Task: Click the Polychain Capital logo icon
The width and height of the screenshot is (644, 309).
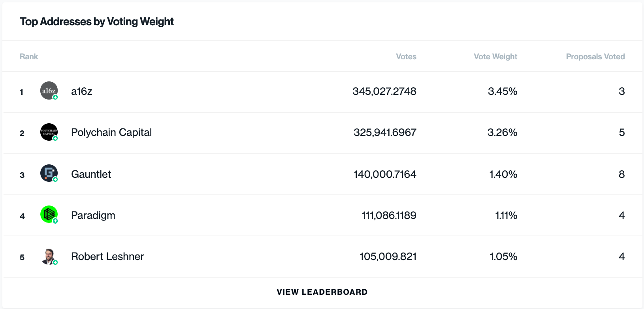Action: click(49, 132)
